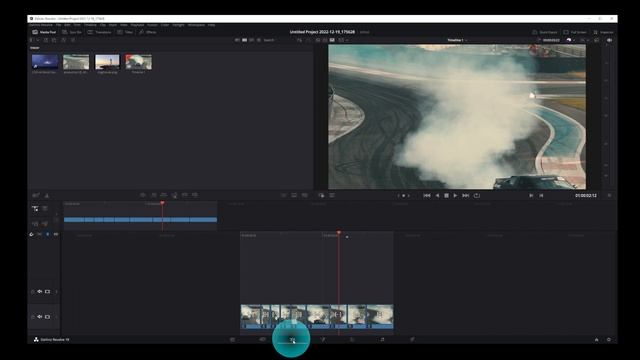Open the Workspace menu
640x360 pixels.
[x=196, y=25]
